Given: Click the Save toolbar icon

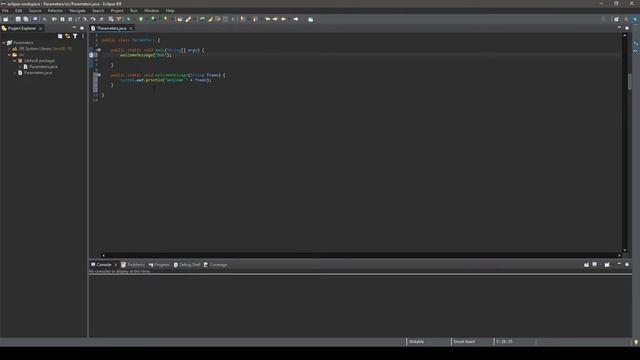Looking at the screenshot, I should tap(18, 19).
